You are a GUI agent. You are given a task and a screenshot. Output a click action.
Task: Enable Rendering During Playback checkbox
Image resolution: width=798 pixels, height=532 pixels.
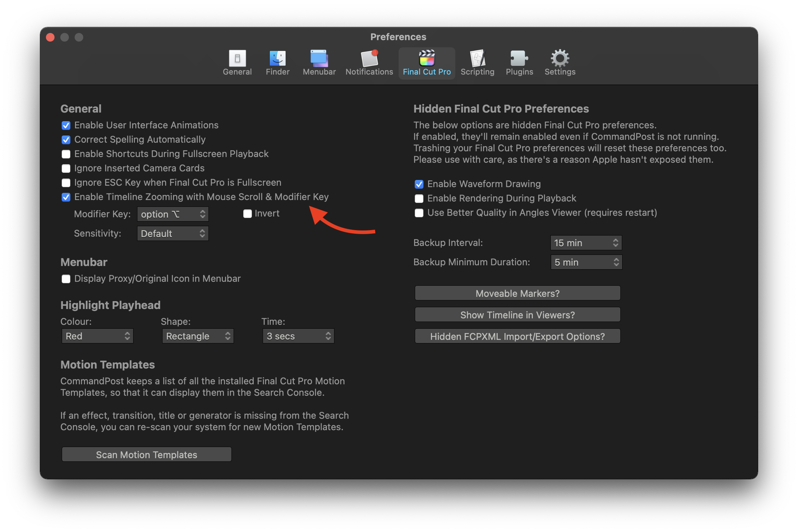click(419, 199)
